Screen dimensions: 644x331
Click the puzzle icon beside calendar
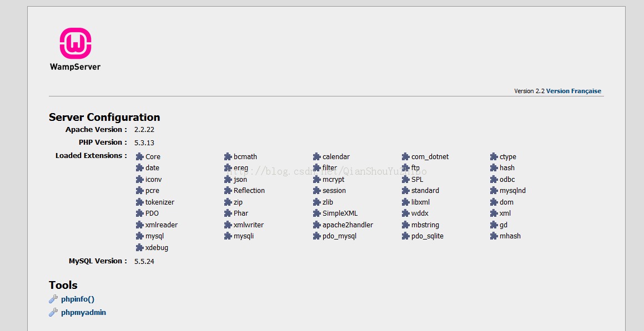click(x=317, y=157)
